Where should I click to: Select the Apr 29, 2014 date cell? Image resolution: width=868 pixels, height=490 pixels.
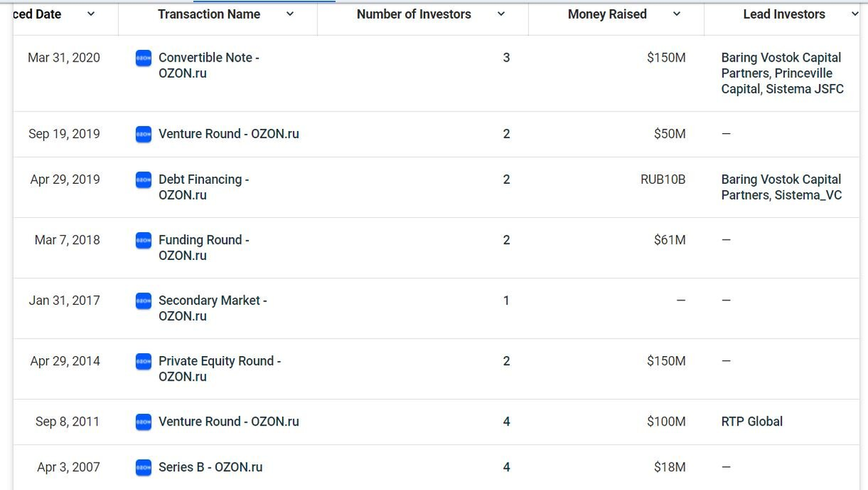click(x=65, y=360)
